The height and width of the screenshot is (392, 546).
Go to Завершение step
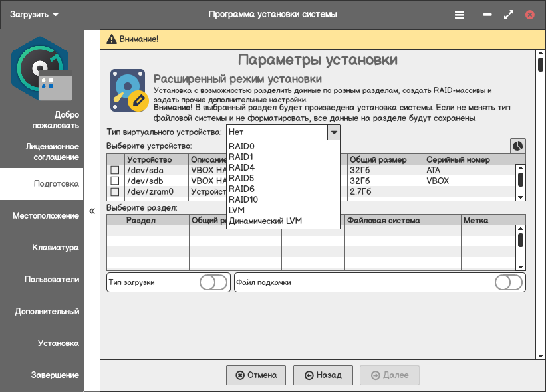pos(42,375)
